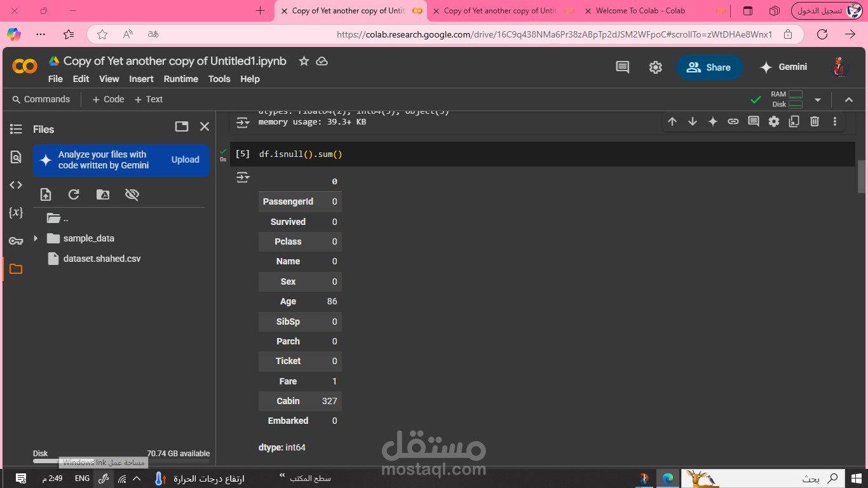
Task: Click the notebook vertical scrollbar
Action: click(x=862, y=176)
